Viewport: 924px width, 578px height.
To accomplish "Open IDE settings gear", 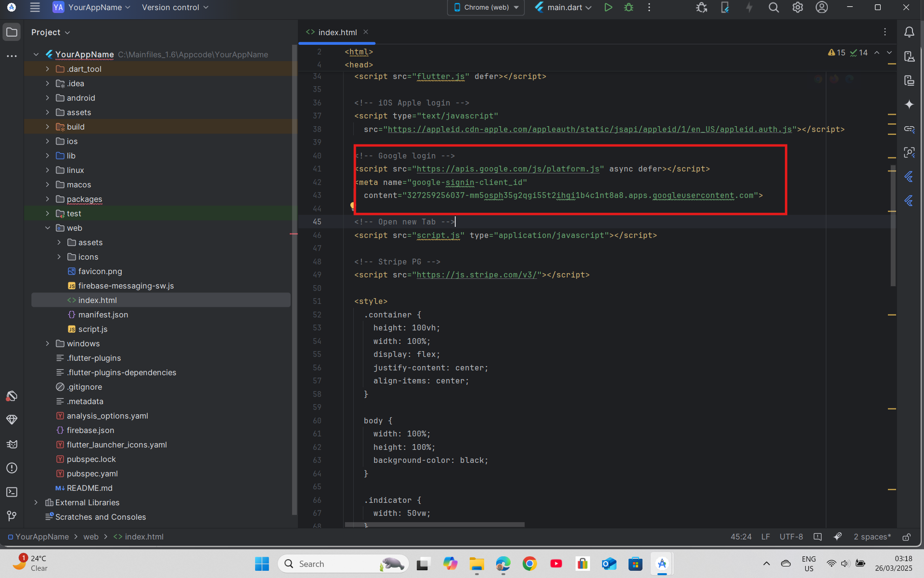I will tap(797, 7).
